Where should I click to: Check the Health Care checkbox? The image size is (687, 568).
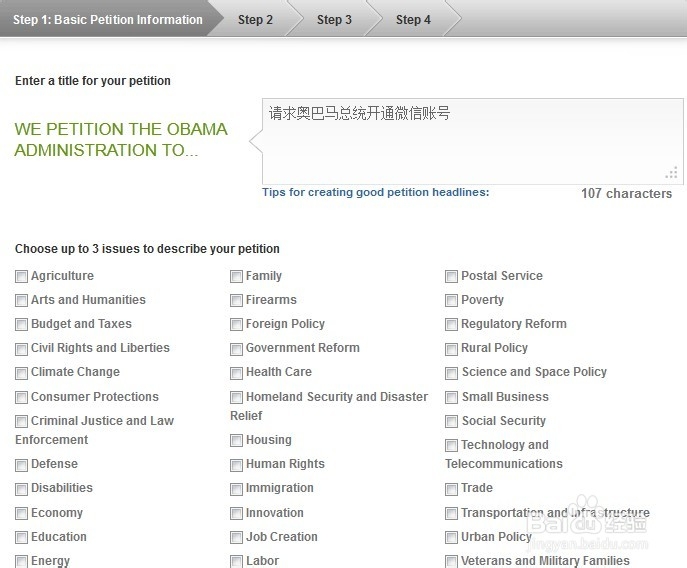[x=237, y=373]
